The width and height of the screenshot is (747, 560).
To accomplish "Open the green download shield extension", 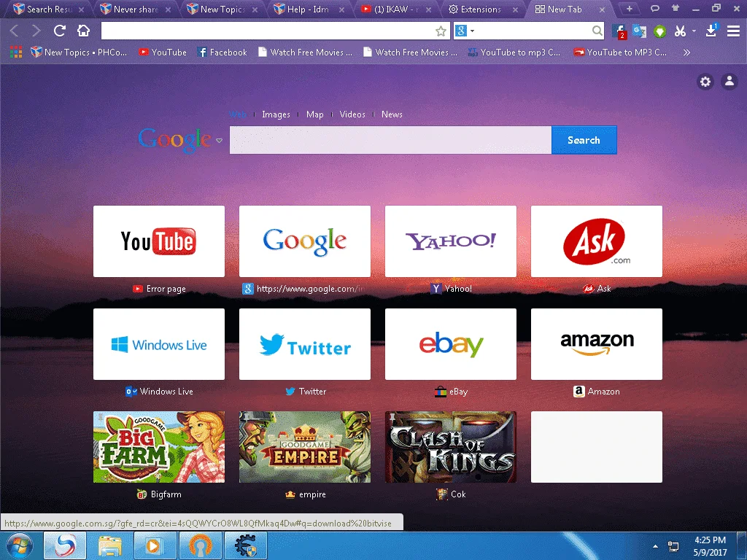I will [659, 31].
